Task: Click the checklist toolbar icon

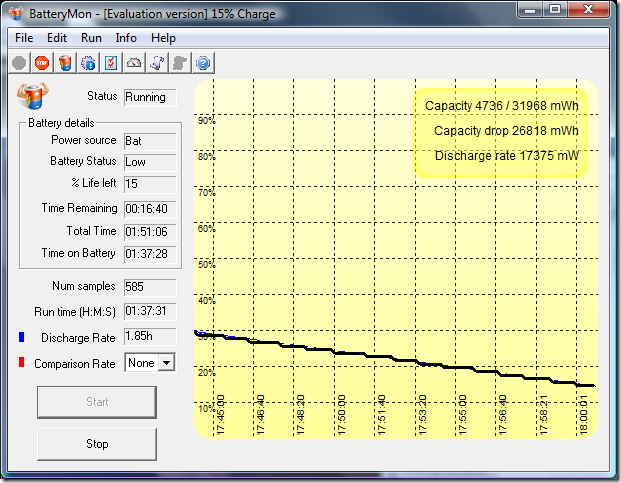Action: [x=111, y=62]
